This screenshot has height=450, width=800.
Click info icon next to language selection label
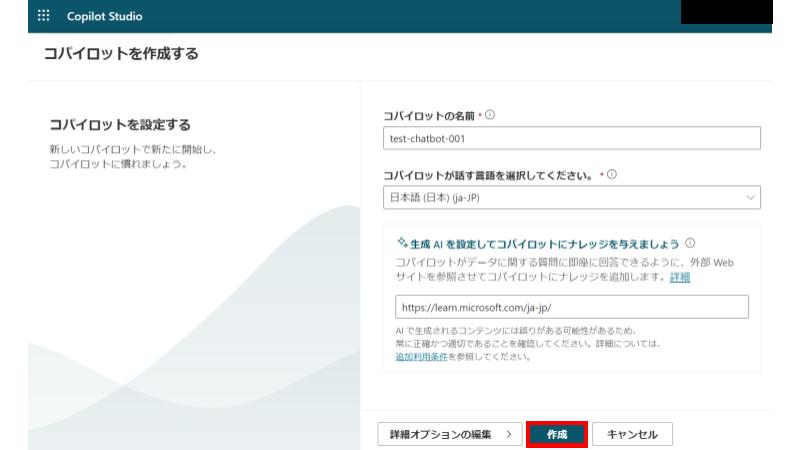(612, 174)
